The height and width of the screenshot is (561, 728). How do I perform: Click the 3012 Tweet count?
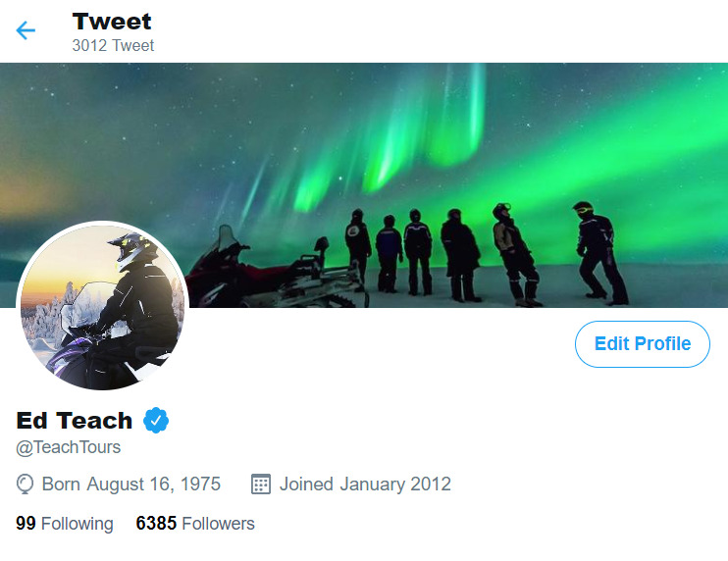[x=113, y=45]
